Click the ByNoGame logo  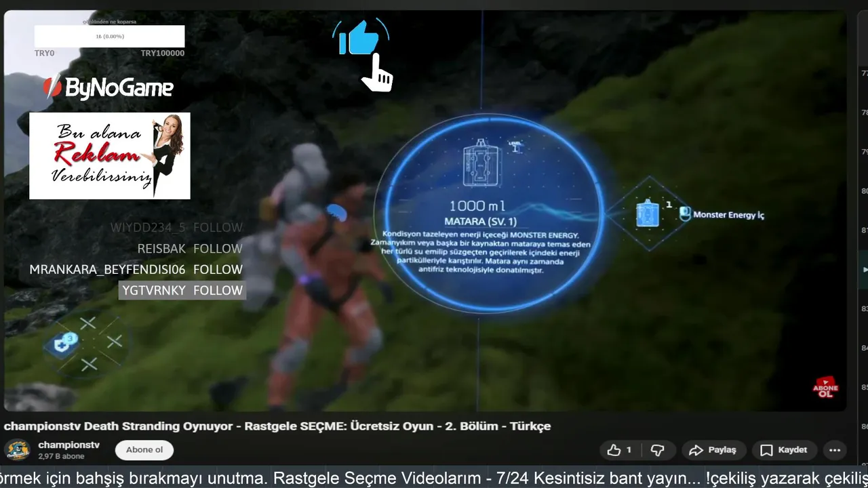pyautogui.click(x=108, y=87)
